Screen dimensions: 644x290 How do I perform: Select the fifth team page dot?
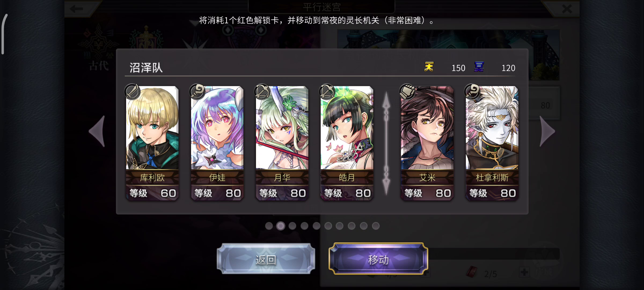click(x=316, y=226)
